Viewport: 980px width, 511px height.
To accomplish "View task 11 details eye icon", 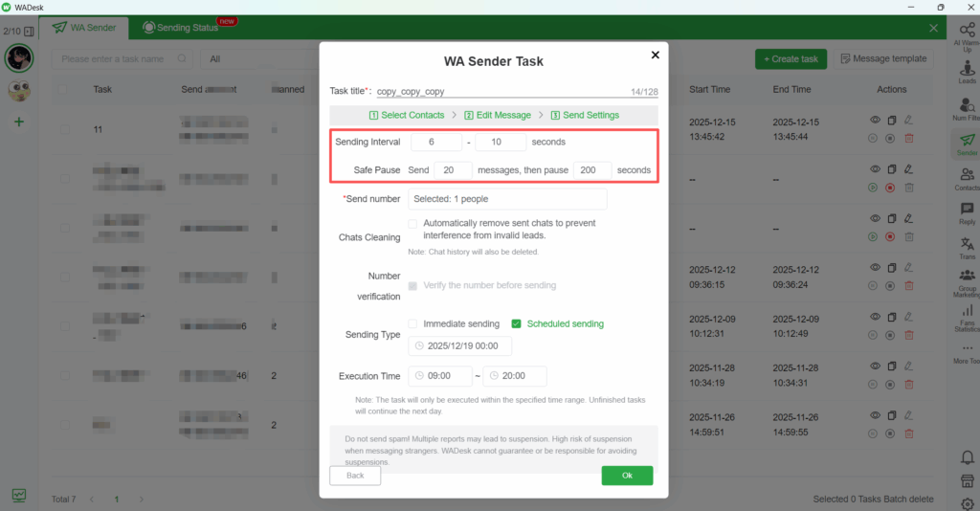I will click(875, 120).
